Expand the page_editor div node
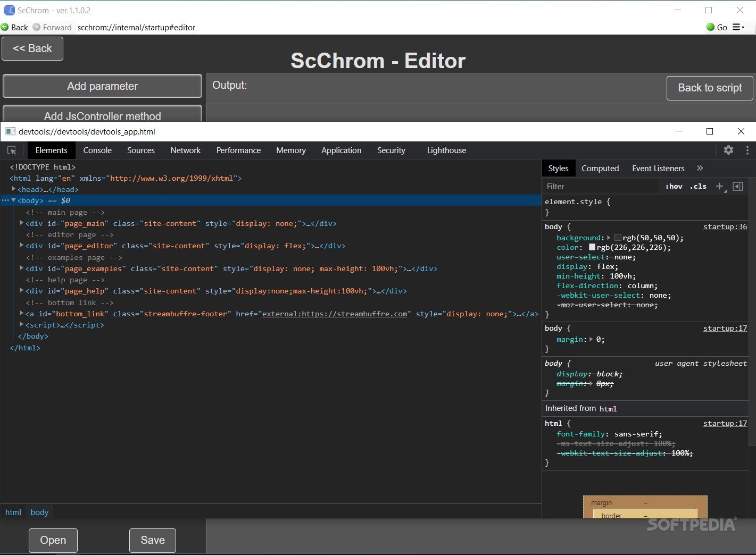This screenshot has height=555, width=756. [x=21, y=245]
